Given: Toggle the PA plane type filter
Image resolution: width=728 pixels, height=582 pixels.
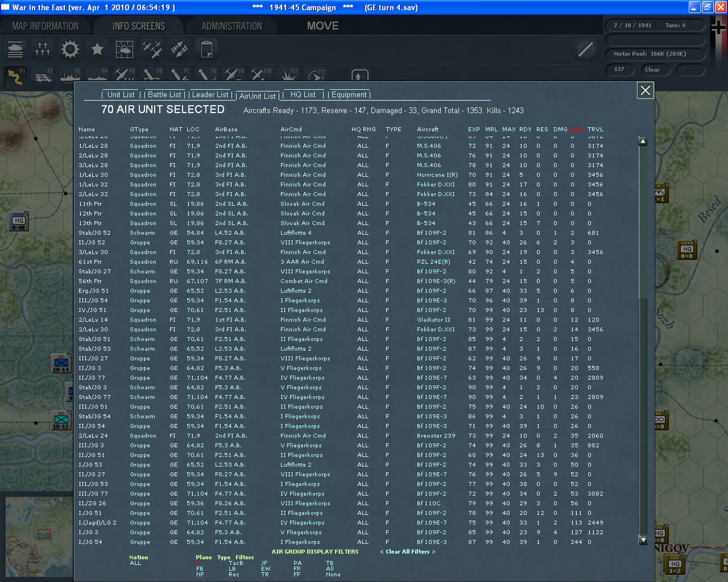Looking at the screenshot, I should (x=297, y=563).
